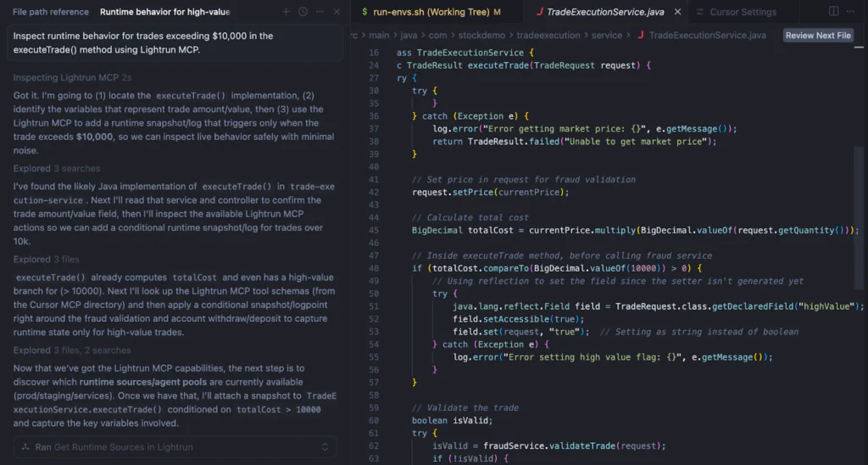Click 'boolean isValid;' code line
This screenshot has width=868, height=465.
[452, 421]
